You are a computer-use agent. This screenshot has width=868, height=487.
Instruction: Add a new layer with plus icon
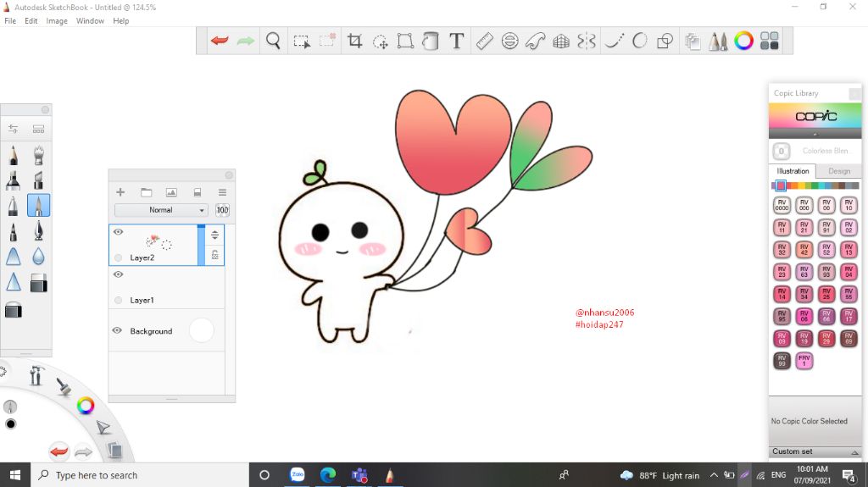coord(120,192)
